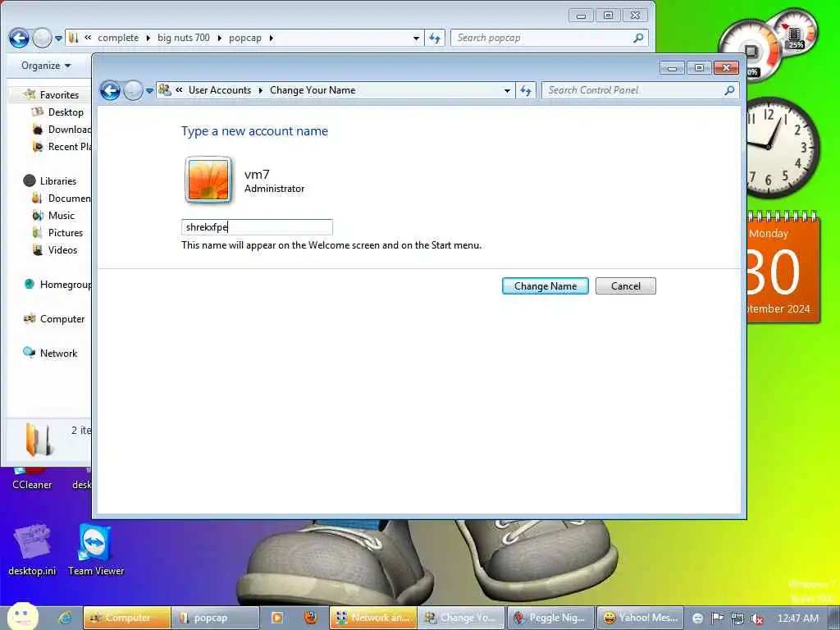Open Control Panel address bar dropdown
This screenshot has width=840, height=630.
coord(507,90)
